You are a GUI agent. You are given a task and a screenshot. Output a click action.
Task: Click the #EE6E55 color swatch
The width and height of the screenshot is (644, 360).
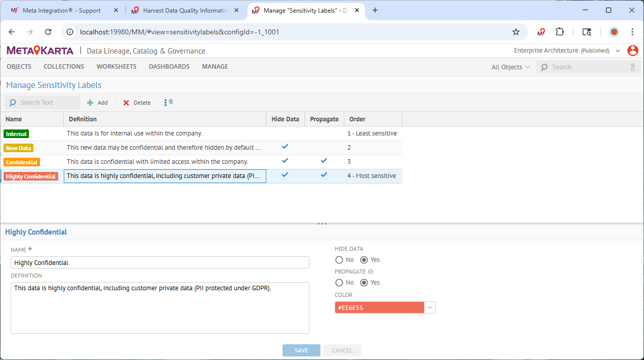[x=379, y=307]
